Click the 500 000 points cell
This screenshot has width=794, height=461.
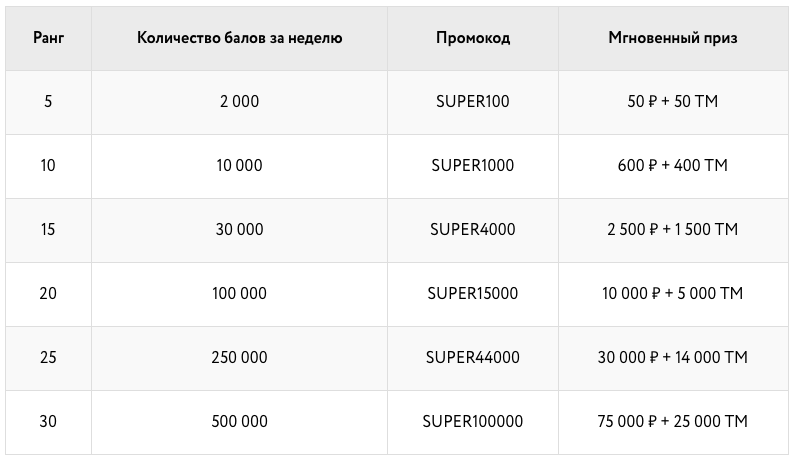(x=240, y=421)
